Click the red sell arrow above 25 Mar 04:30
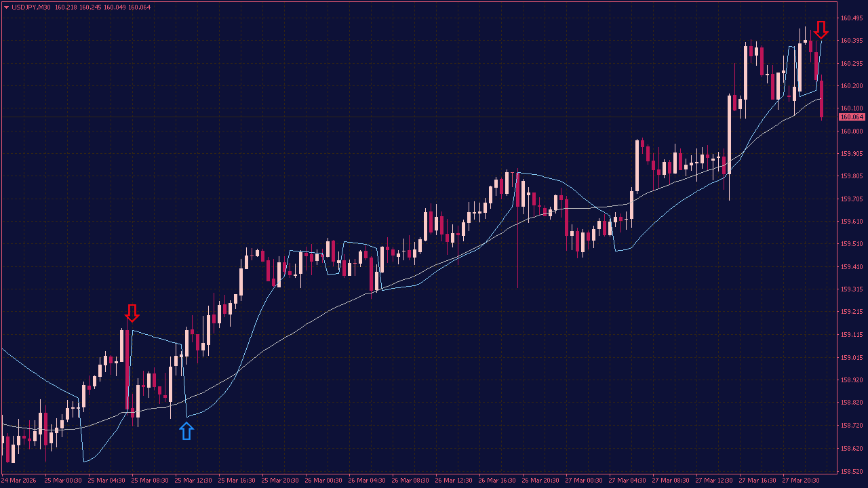The image size is (868, 488). pyautogui.click(x=132, y=314)
